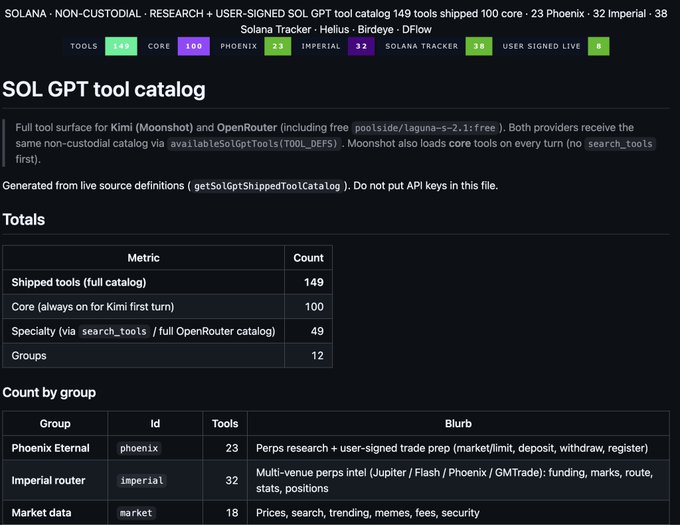Click the IMPERIAL 32 badge

click(335, 46)
